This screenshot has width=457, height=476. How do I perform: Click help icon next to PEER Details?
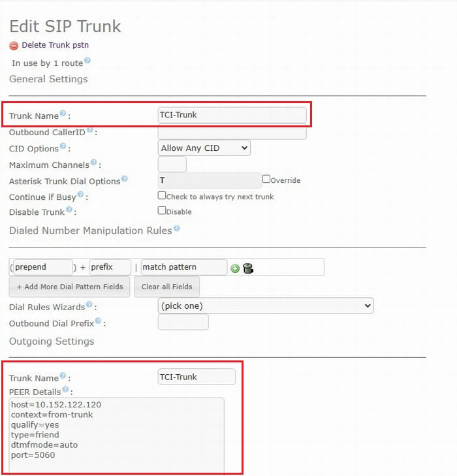(65, 390)
